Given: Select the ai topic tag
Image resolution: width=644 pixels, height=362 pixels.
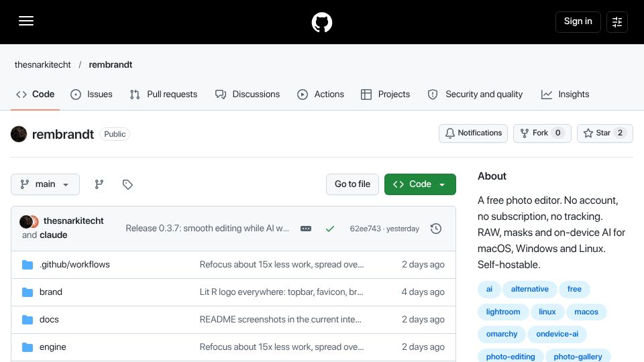Looking at the screenshot, I should (x=489, y=290).
